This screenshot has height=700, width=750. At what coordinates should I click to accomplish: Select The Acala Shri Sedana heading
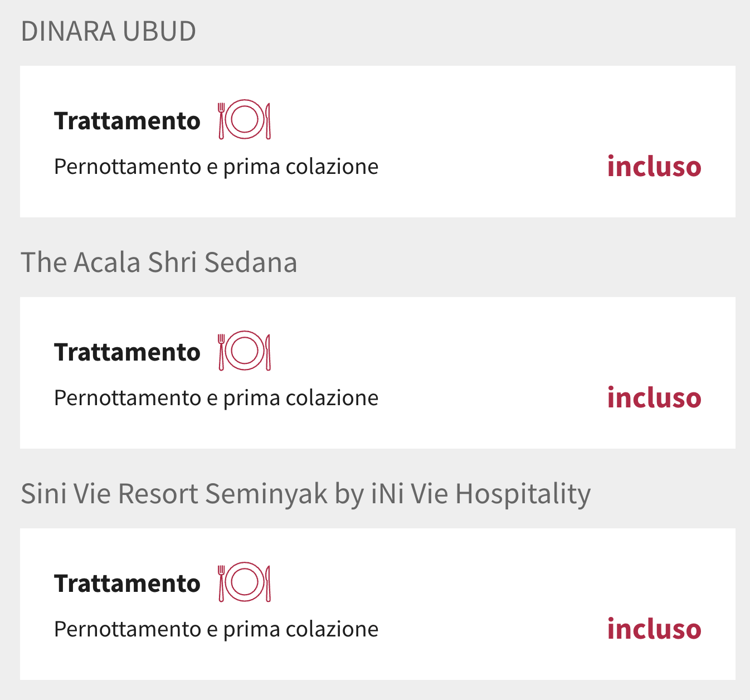pyautogui.click(x=159, y=262)
